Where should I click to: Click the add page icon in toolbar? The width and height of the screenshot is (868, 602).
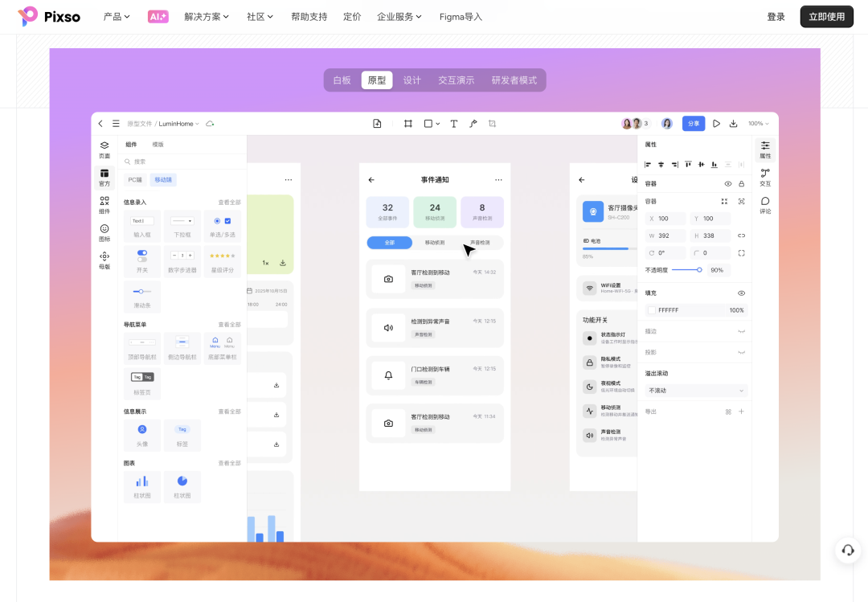click(377, 124)
